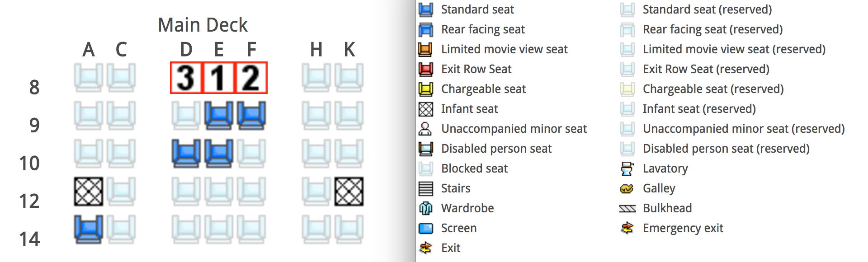Click the Wardrobe legend icon
Screen dimensions: 868x262
(x=425, y=208)
